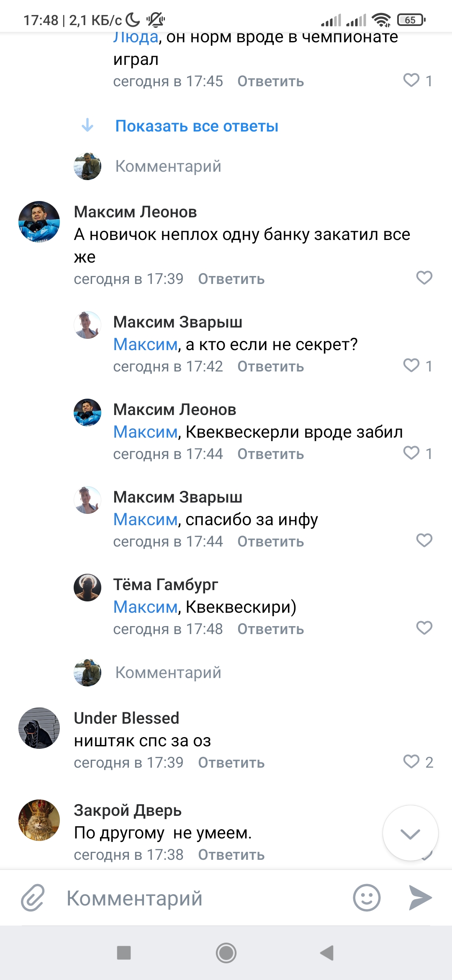
Task: Tap Закрой Дверь cat avatar
Action: [39, 820]
